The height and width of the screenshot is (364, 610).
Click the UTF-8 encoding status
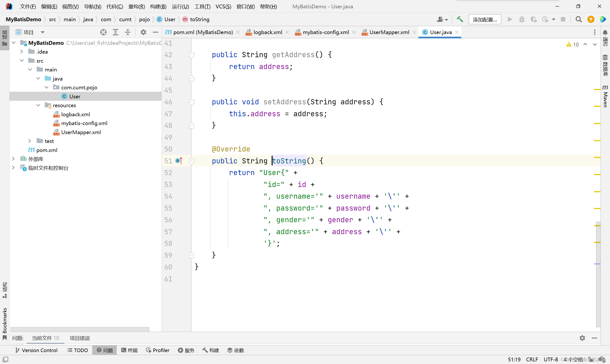pyautogui.click(x=551, y=359)
